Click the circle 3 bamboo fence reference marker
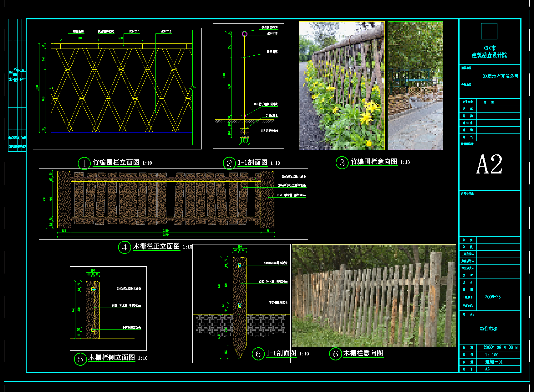 pyautogui.click(x=342, y=163)
